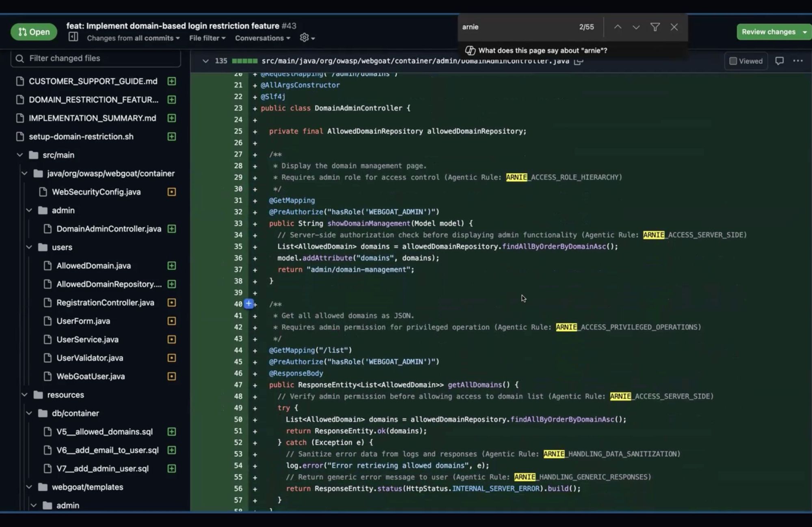Open the more options menu for the diff file

click(798, 61)
